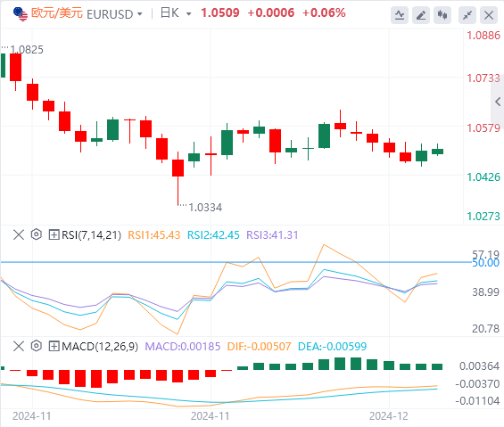Select the pencil drawing tool
504x427 pixels.
pyautogui.click(x=421, y=15)
